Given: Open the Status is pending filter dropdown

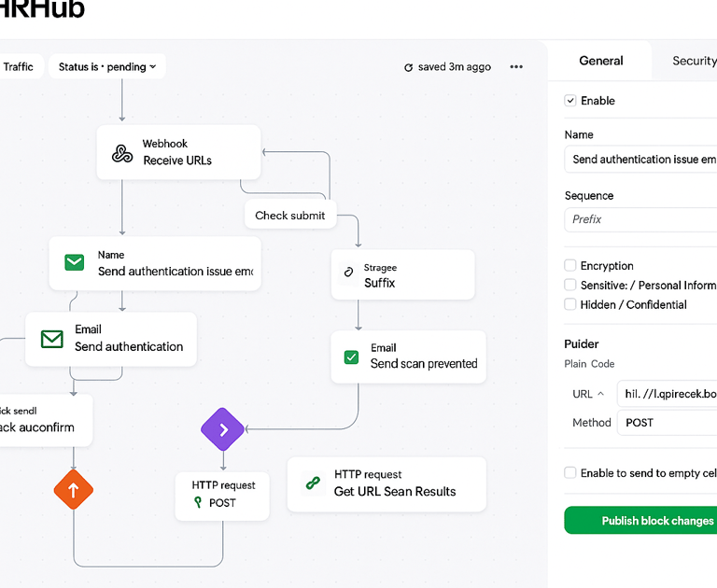Looking at the screenshot, I should (106, 67).
